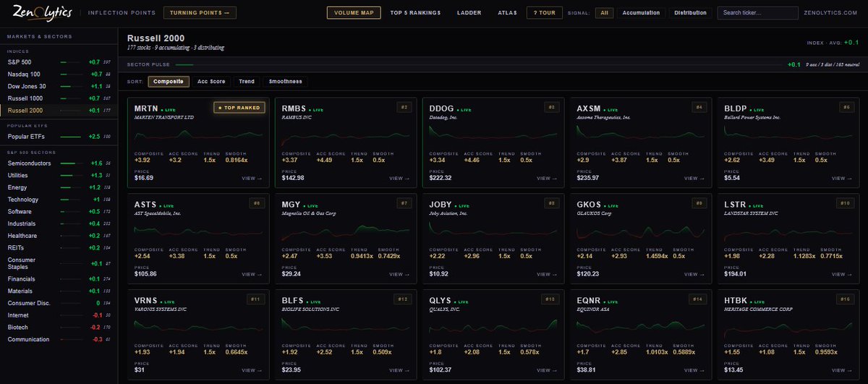Click VIEW on the EQNR card
Image resolution: width=868 pixels, height=384 pixels.
[x=694, y=370]
